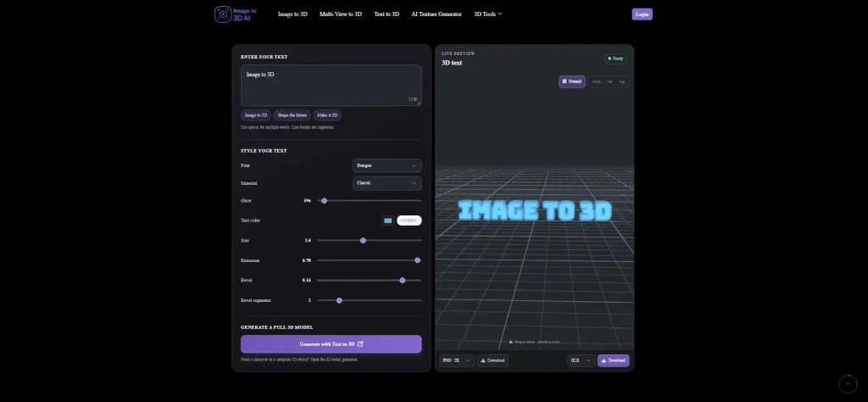Click the hex color code field
Screen dimensions: 868x402
click(x=409, y=221)
